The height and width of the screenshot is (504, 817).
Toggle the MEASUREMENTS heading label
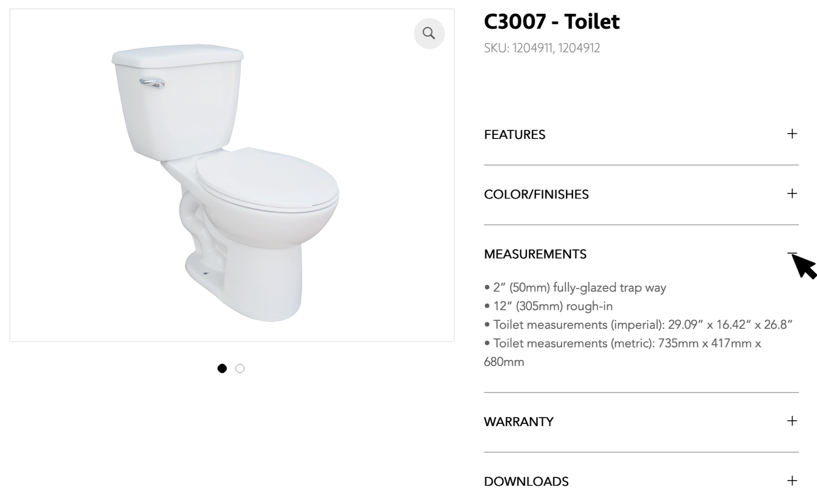(x=535, y=254)
